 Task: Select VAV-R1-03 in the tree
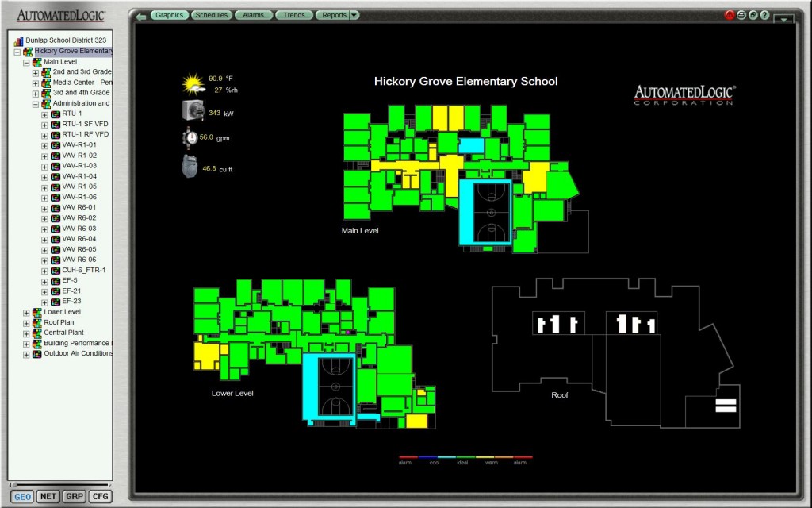point(79,166)
